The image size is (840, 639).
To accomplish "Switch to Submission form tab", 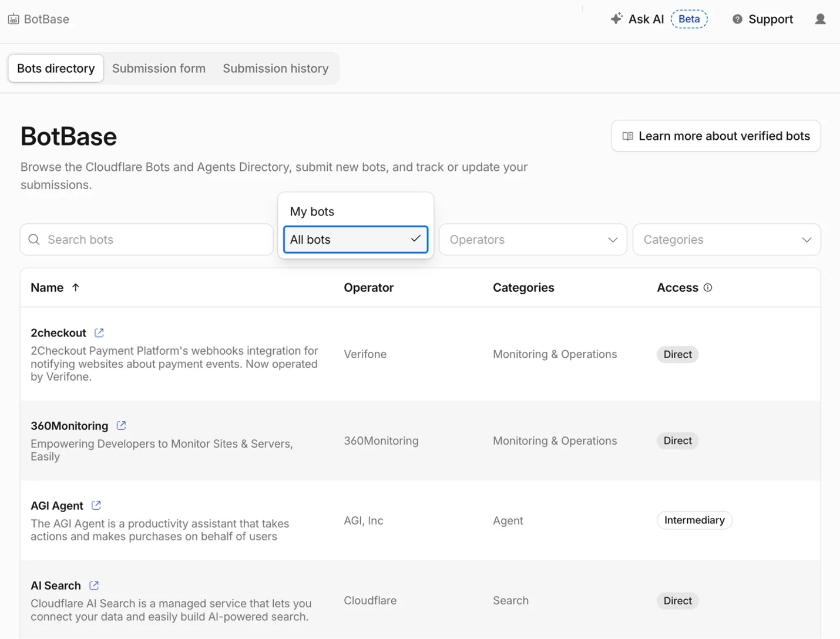I will click(x=159, y=68).
